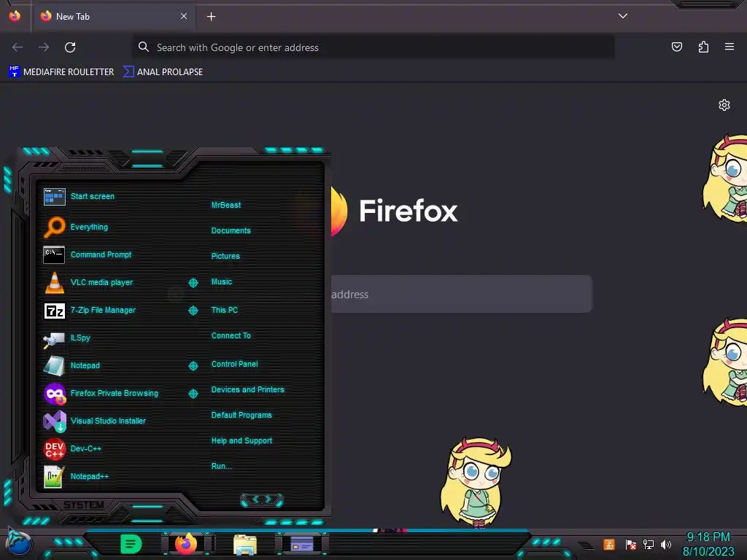747x560 pixels.
Task: Open green chat app on taskbar
Action: (131, 544)
